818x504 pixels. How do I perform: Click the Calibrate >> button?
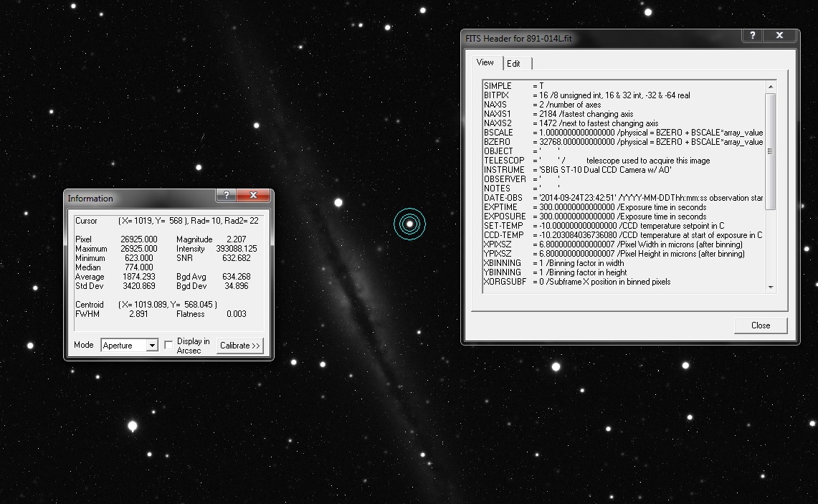point(240,346)
